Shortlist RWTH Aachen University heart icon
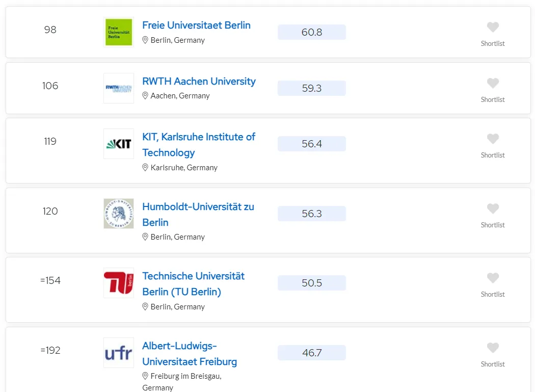 [x=492, y=83]
